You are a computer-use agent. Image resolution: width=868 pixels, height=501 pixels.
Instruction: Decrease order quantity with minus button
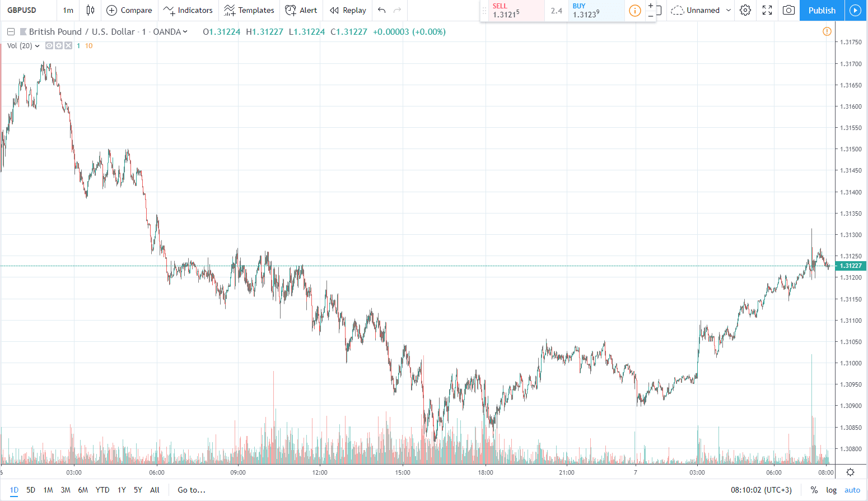(650, 16)
